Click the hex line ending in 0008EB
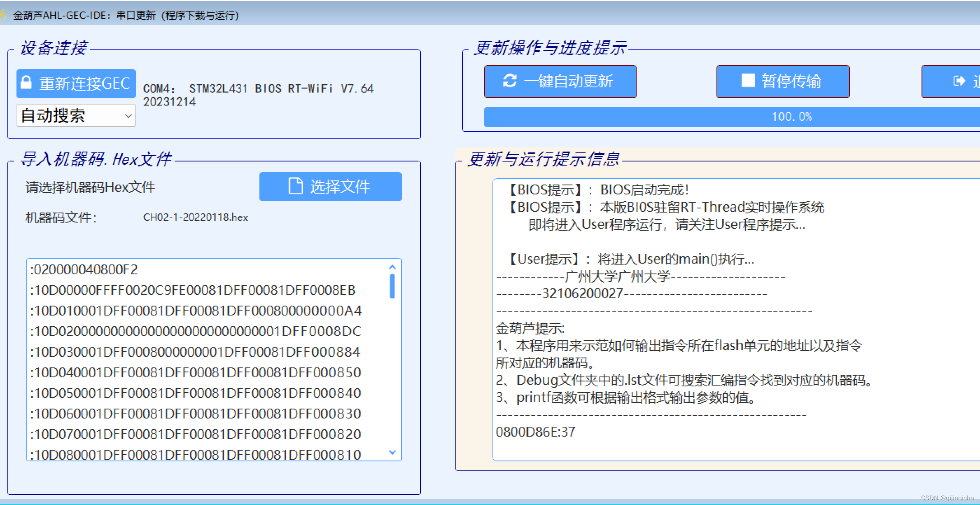Viewport: 980px width, 505px height. point(193,290)
